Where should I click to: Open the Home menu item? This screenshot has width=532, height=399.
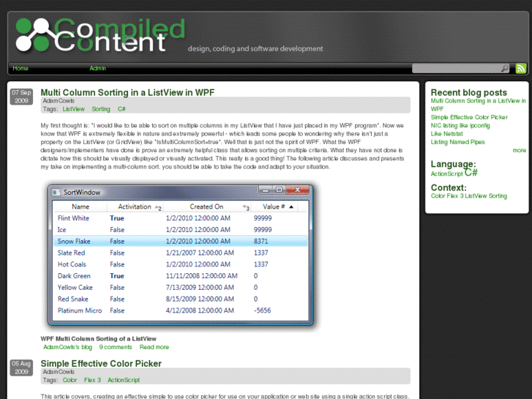coord(20,68)
